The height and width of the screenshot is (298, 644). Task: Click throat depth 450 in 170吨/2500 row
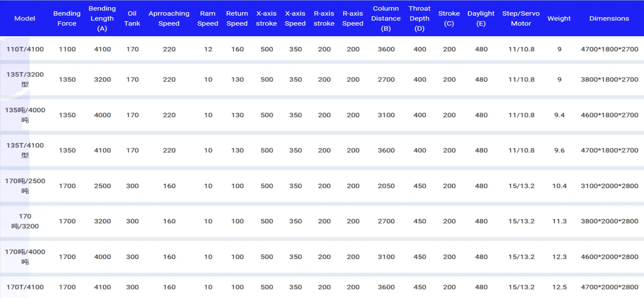[x=420, y=186]
